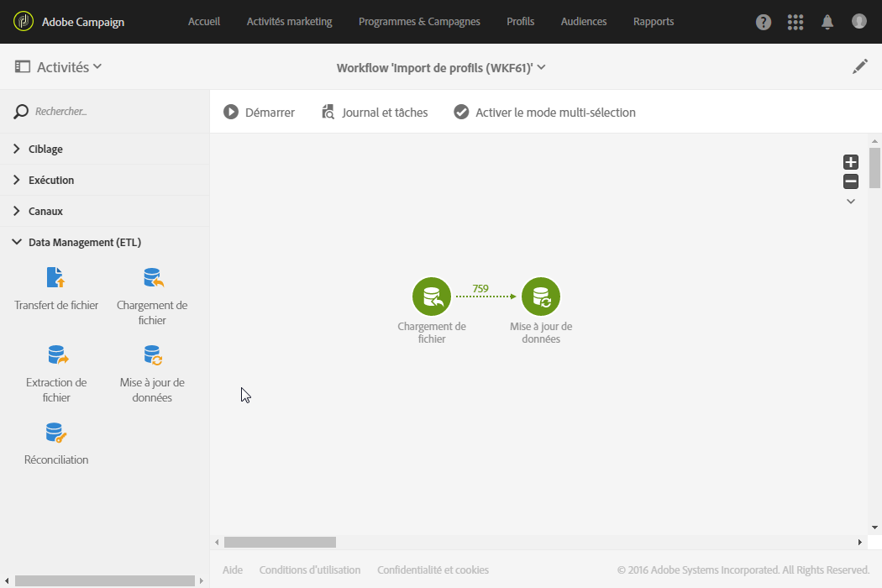882x588 pixels.
Task: Open the notifications bell icon
Action: (x=827, y=22)
